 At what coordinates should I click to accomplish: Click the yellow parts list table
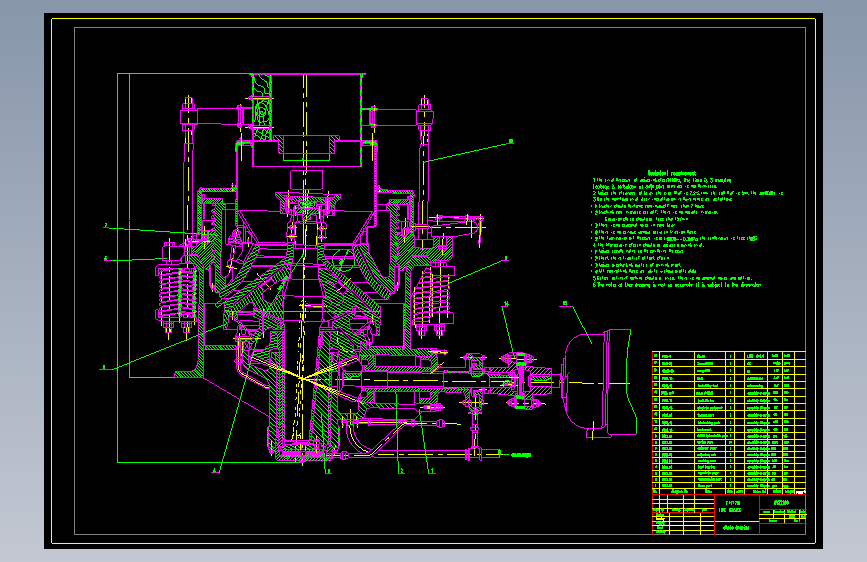(x=729, y=423)
